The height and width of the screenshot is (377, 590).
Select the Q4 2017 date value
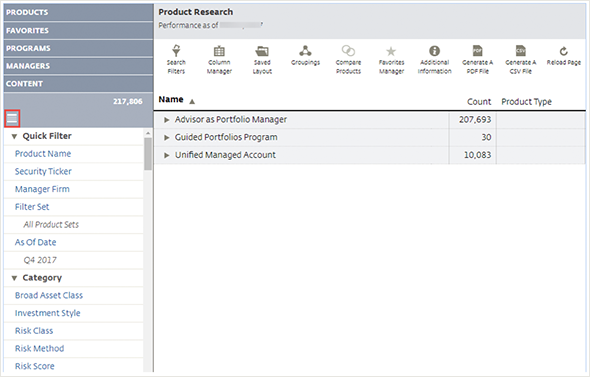pyautogui.click(x=40, y=260)
